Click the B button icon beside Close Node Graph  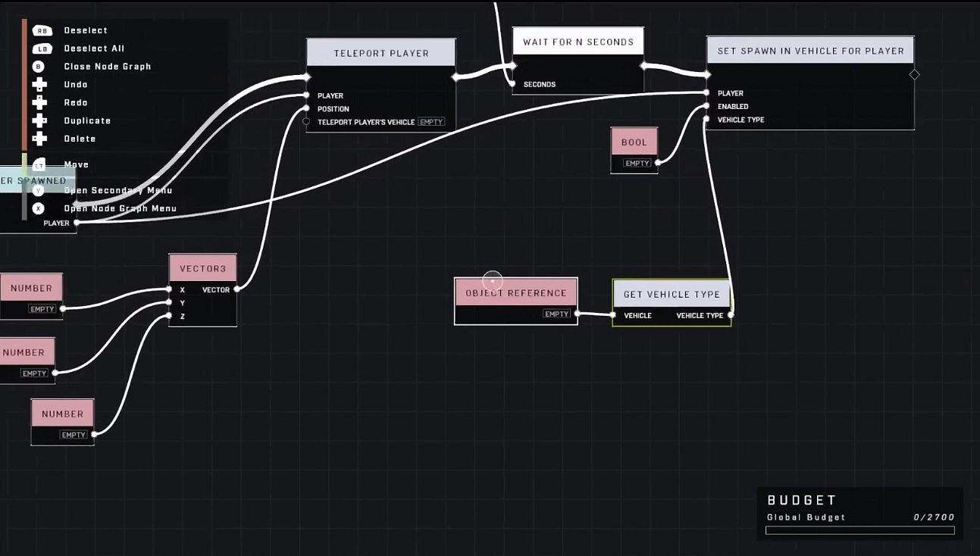(x=39, y=67)
